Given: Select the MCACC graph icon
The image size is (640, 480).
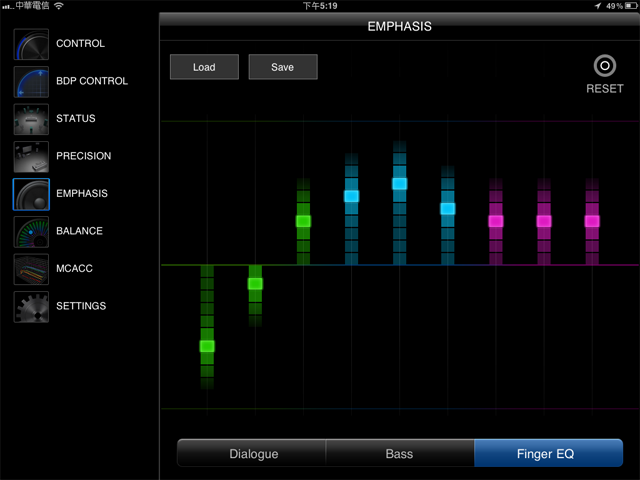Looking at the screenshot, I should (x=31, y=269).
